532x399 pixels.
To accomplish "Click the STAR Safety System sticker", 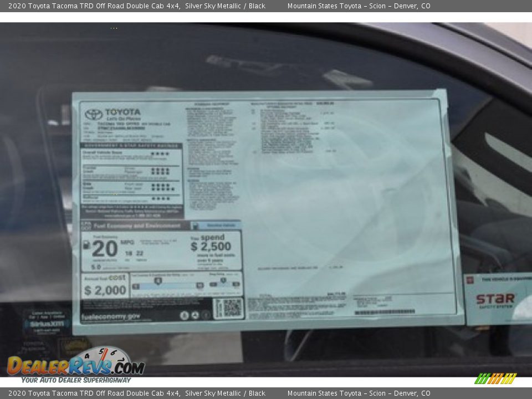I will (x=497, y=299).
